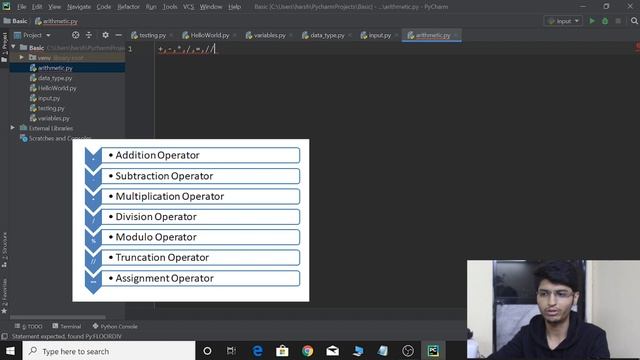Select testing.py in project tree

click(x=47, y=108)
